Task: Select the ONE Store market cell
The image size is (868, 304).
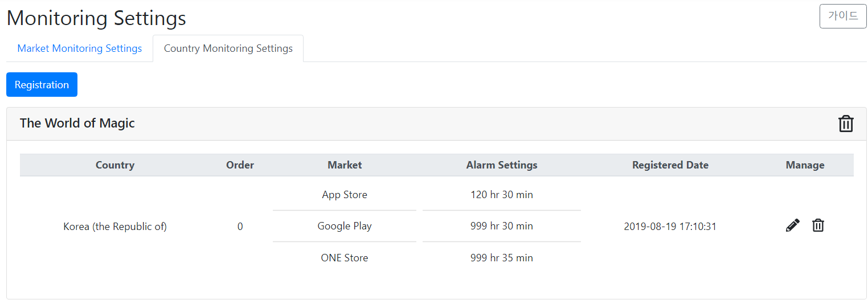Action: 345,258
